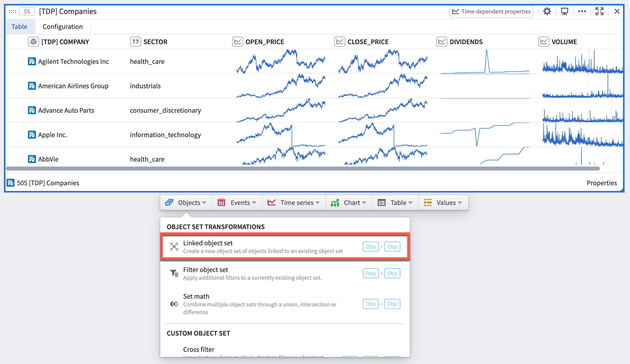Select AbbVie company name
The height and width of the screenshot is (364, 630).
[48, 159]
